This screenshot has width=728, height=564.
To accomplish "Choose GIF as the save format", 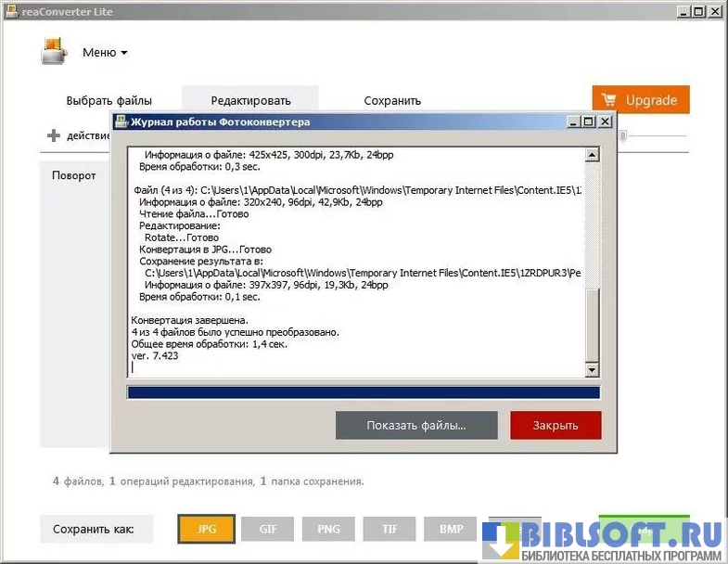I will click(x=268, y=530).
